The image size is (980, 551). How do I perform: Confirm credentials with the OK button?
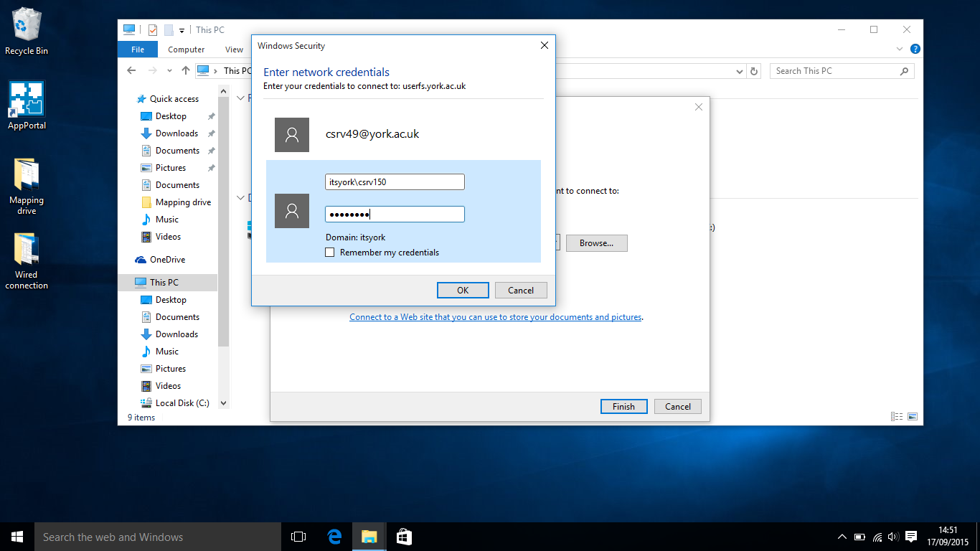tap(463, 291)
